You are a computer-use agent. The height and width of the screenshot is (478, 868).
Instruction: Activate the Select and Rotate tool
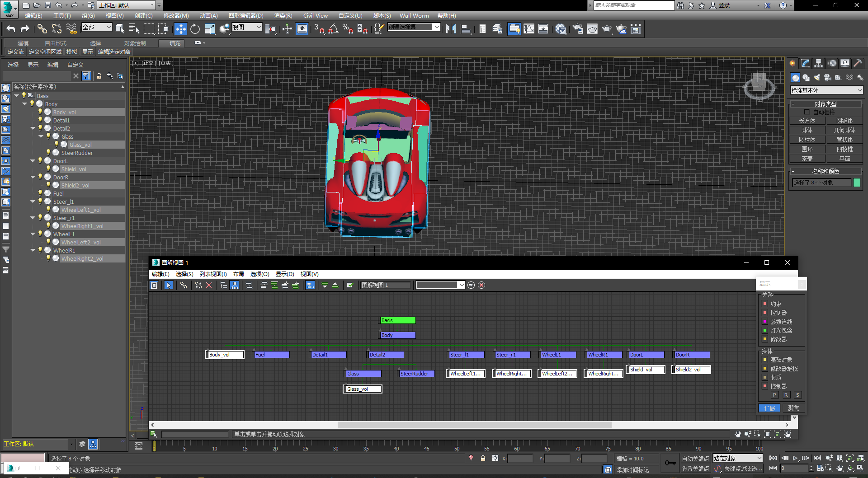[195, 29]
